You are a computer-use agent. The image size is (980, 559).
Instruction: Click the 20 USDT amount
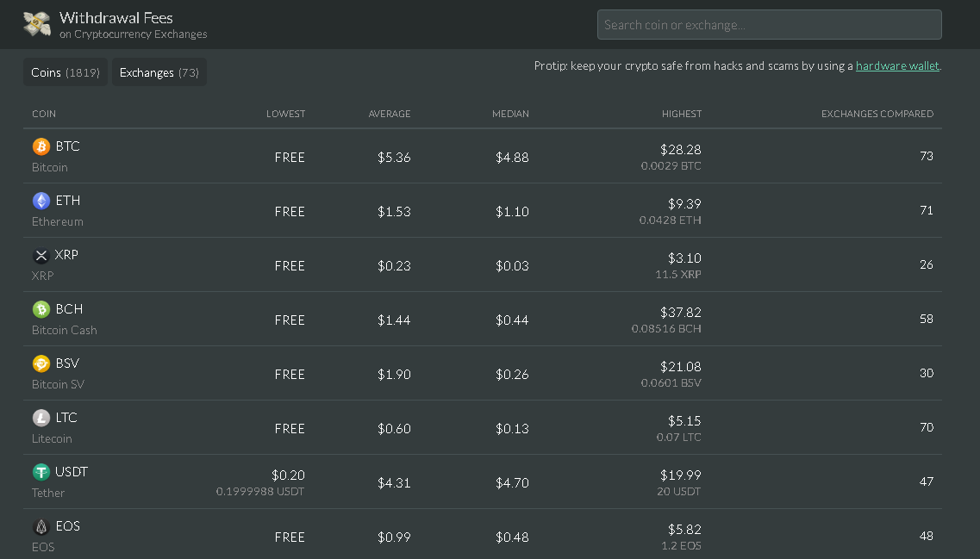click(x=678, y=492)
